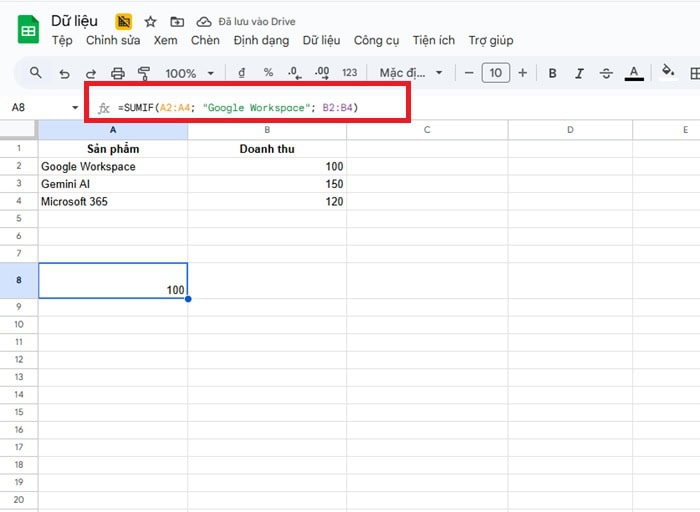Format as percent
The width and height of the screenshot is (700, 512).
pos(268,72)
